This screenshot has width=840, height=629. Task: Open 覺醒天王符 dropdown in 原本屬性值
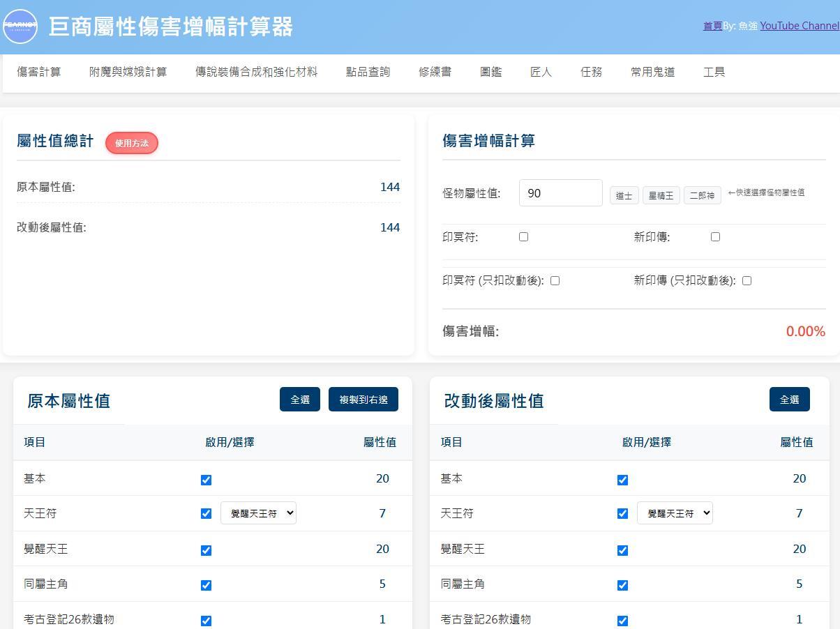(x=258, y=513)
